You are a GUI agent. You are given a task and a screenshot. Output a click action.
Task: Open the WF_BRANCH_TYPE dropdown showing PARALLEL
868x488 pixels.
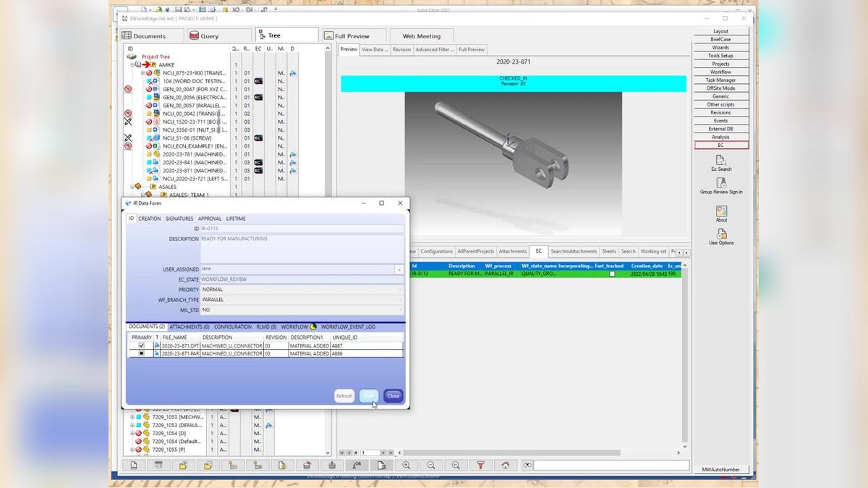pos(302,300)
